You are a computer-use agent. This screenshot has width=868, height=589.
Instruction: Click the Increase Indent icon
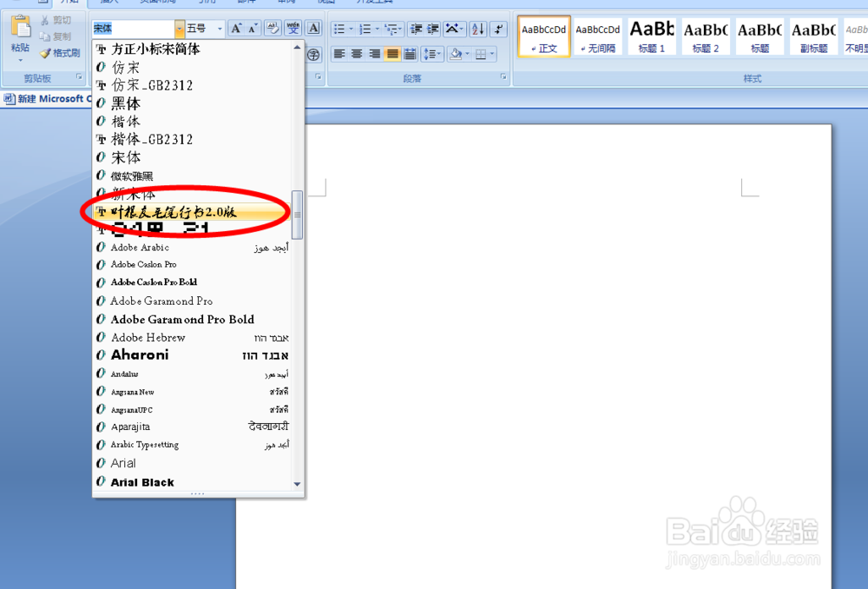(x=433, y=29)
